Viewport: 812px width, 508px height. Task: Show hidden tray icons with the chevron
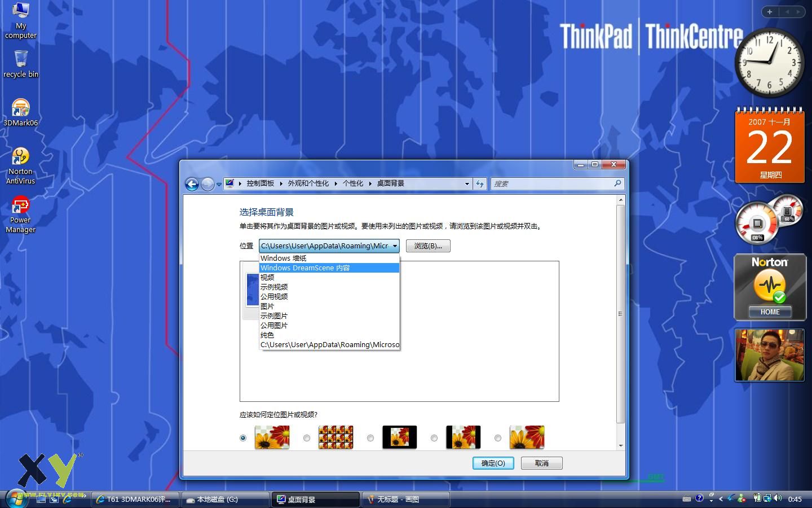721,499
